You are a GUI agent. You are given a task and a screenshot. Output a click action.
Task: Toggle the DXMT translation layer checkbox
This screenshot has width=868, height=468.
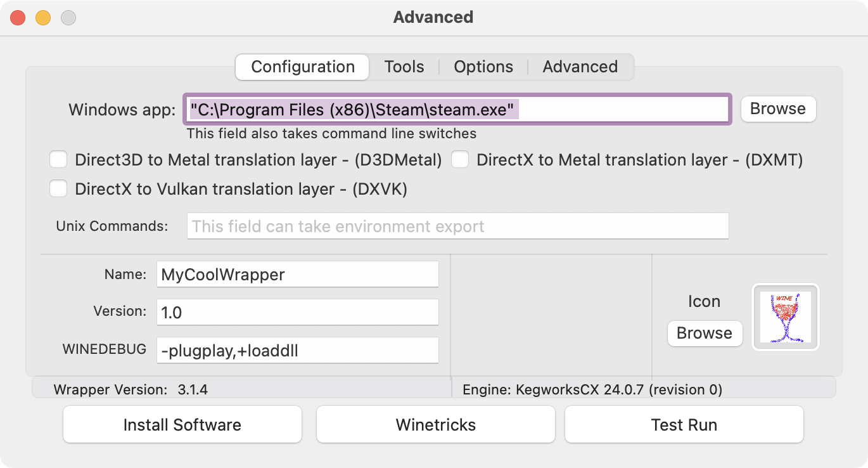pos(460,160)
